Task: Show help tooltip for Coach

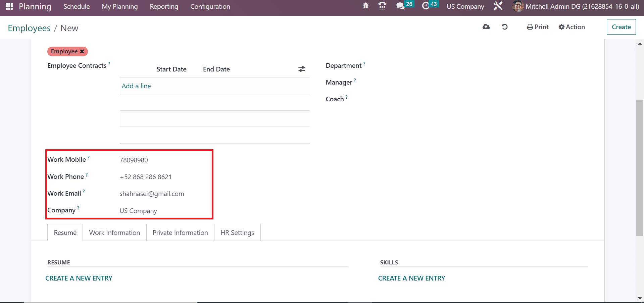Action: 347,97
